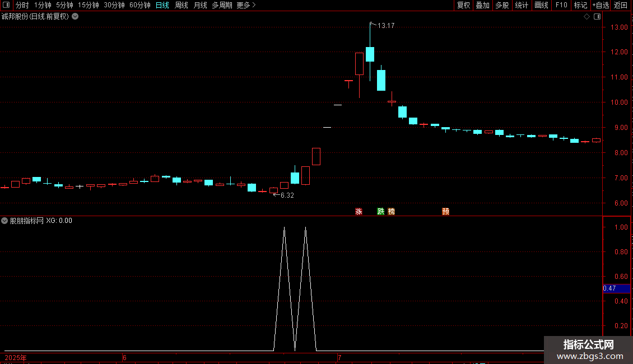Click the 13.17 high price label
The width and height of the screenshot is (633, 364).
click(386, 25)
